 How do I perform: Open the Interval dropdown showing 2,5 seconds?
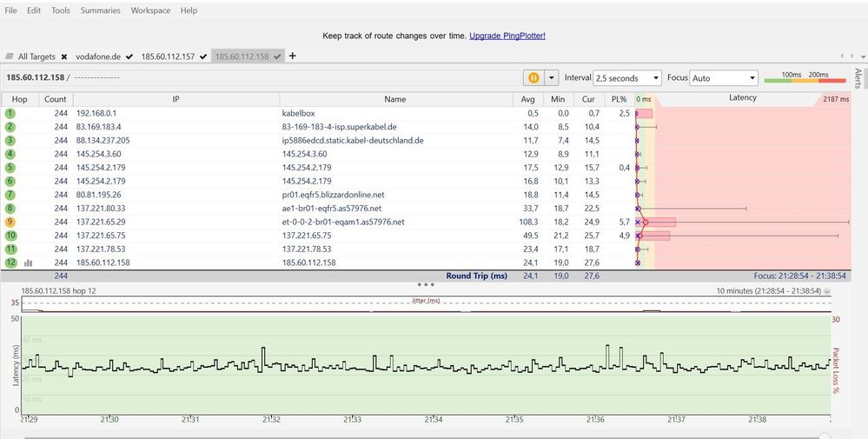[626, 77]
